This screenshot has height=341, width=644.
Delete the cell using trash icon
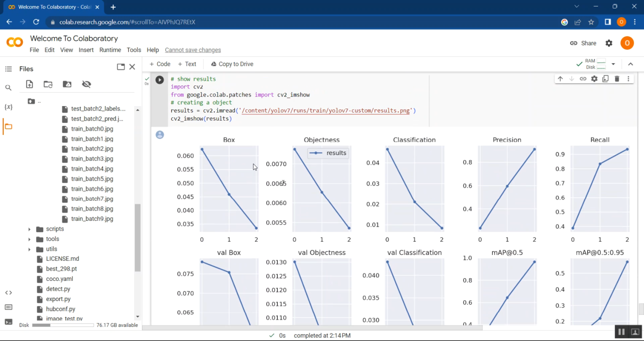tap(617, 79)
